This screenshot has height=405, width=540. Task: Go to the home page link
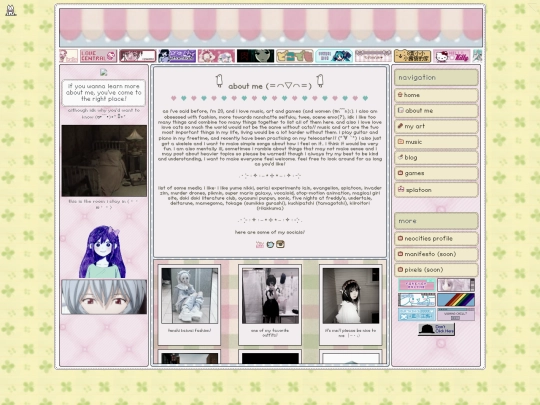coord(436,95)
